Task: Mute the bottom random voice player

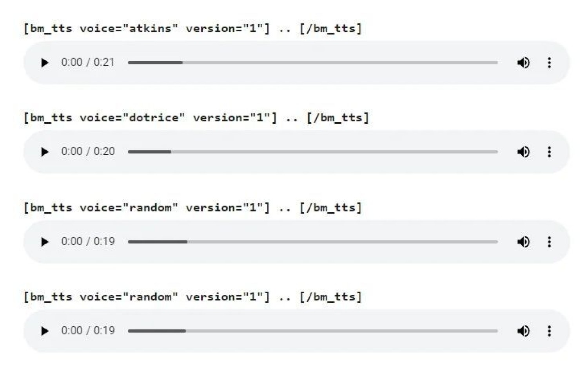Action: [523, 331]
